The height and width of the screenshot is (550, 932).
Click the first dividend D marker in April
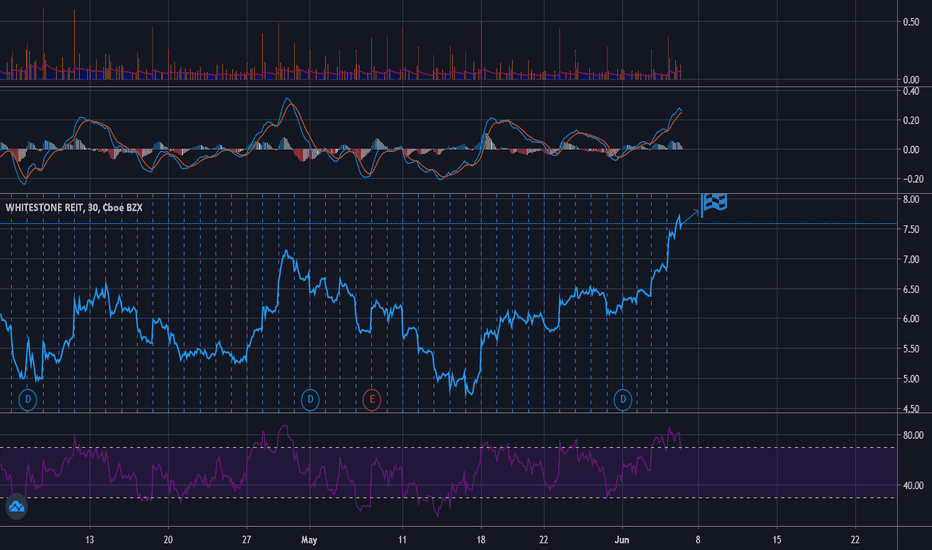[x=28, y=399]
